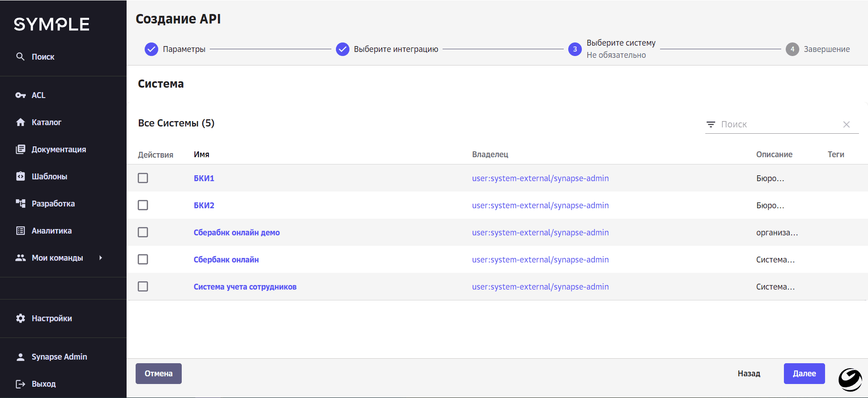
Task: Tick the Система учета сотрудников checkbox
Action: [x=143, y=286]
